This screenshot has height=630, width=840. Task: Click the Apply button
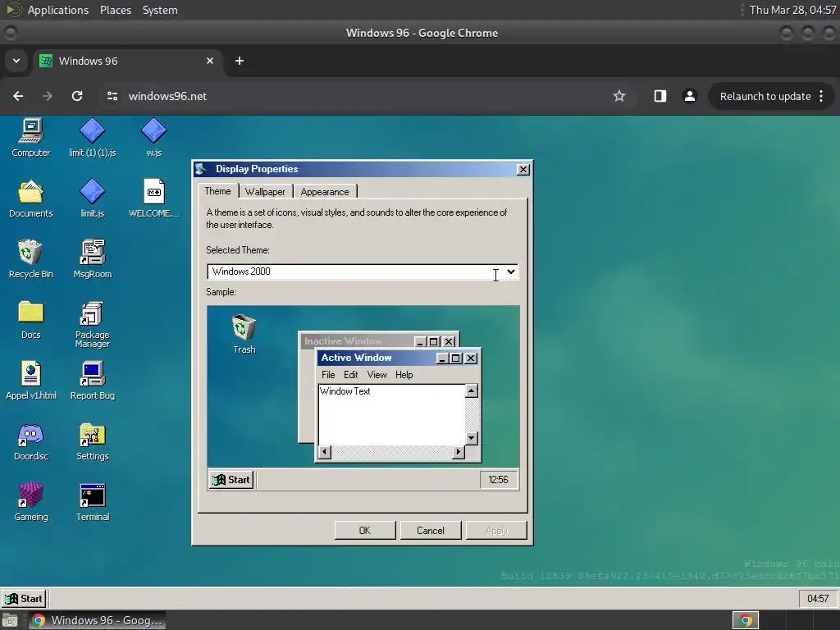point(496,531)
